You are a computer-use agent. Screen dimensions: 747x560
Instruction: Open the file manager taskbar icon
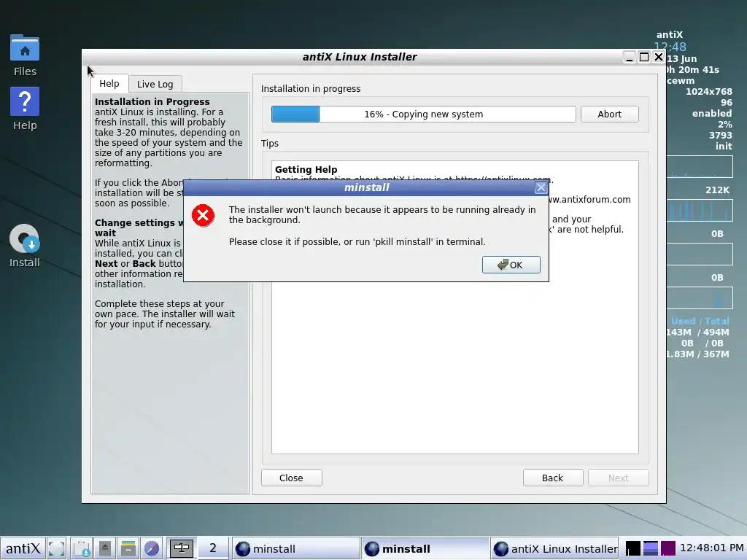(128, 548)
